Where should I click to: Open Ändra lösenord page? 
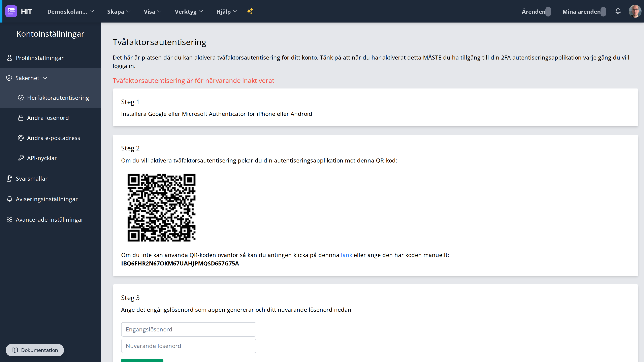pyautogui.click(x=50, y=118)
